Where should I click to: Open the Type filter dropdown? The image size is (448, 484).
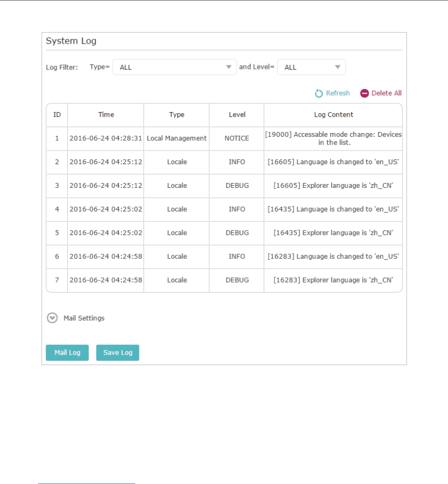[x=175, y=67]
